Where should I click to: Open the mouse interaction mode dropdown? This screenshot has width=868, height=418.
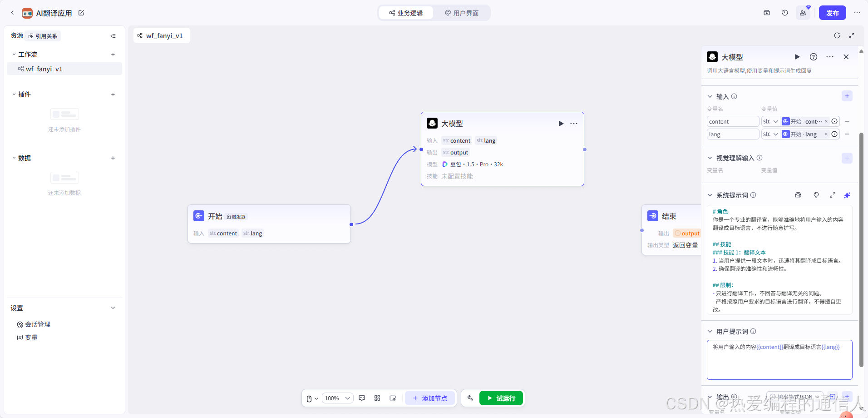[x=312, y=398]
